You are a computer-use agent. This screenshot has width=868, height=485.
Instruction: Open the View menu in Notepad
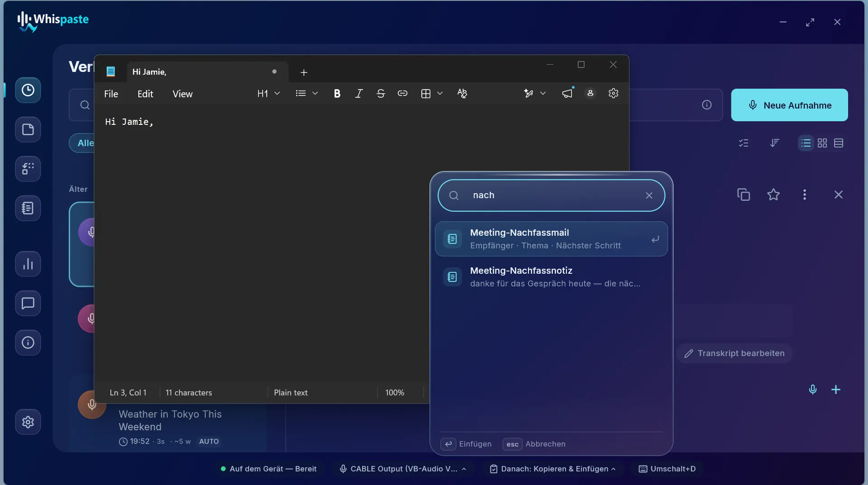tap(182, 94)
